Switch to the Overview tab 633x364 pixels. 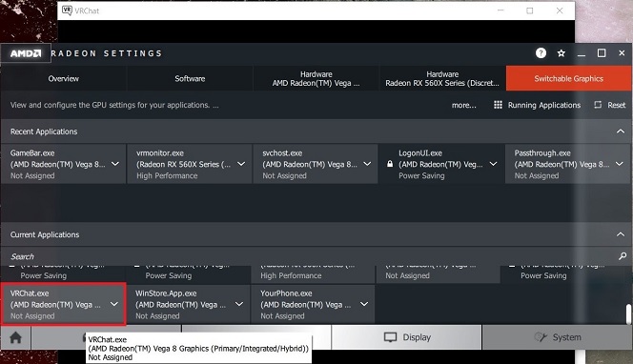point(63,78)
